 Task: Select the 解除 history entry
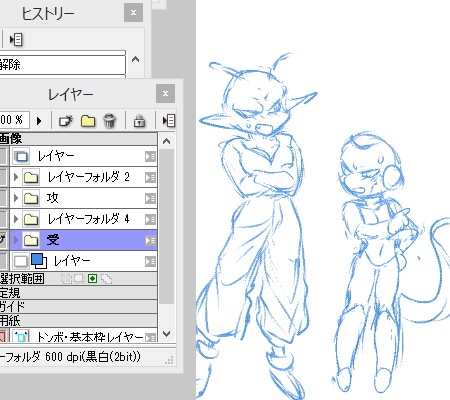coord(63,65)
